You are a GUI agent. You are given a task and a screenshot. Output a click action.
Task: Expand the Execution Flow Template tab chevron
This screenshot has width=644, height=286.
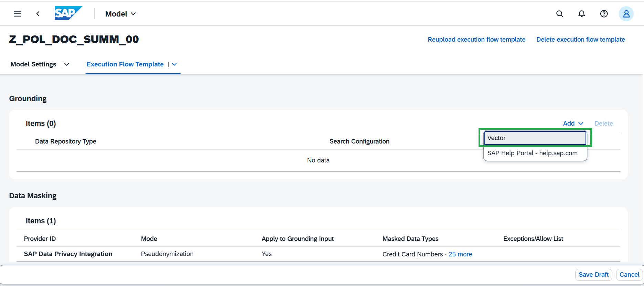174,64
